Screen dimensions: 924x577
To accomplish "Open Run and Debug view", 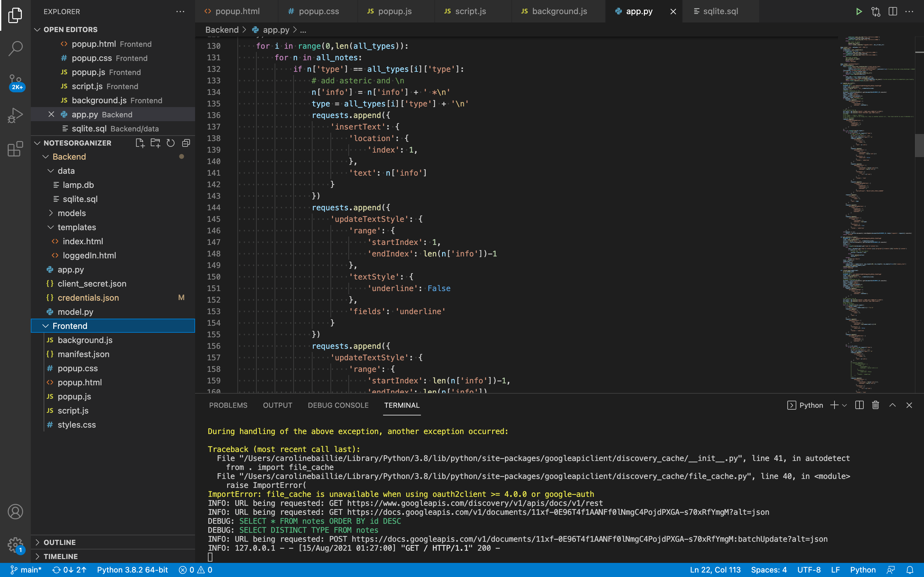I will point(15,115).
